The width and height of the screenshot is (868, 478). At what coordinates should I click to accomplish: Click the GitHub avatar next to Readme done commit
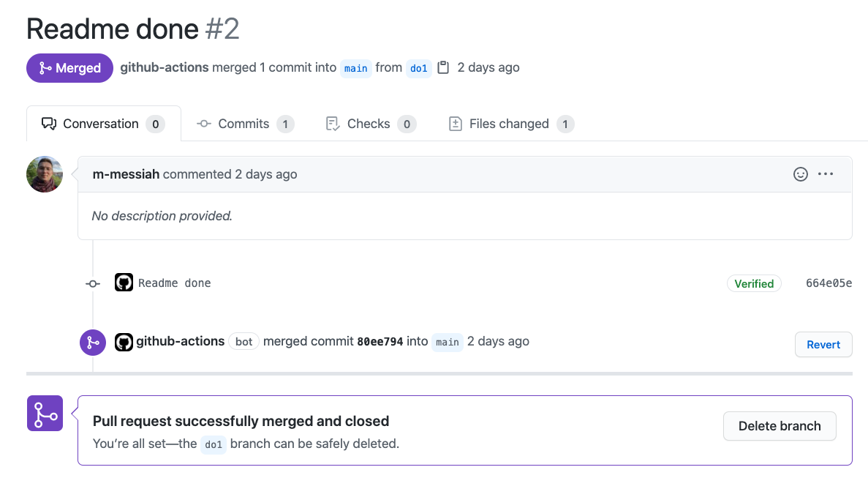124,283
